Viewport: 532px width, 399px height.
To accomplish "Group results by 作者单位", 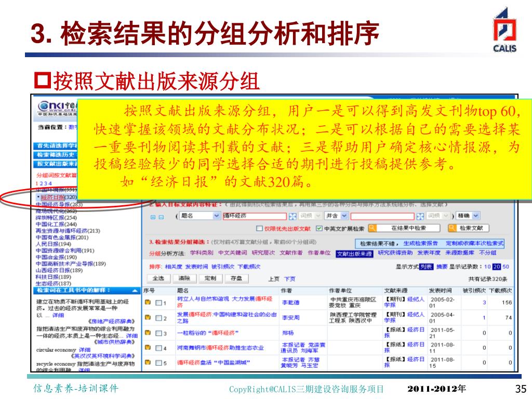I will coord(319,253).
